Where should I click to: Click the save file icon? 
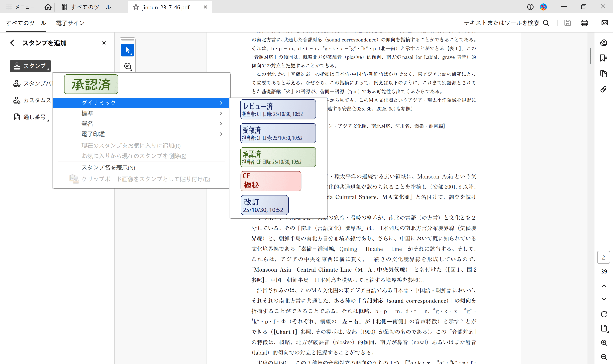point(567,23)
